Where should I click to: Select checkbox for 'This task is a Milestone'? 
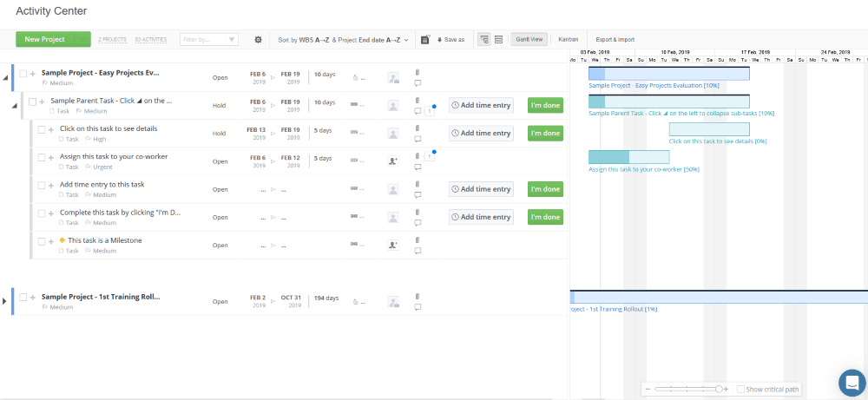point(42,241)
